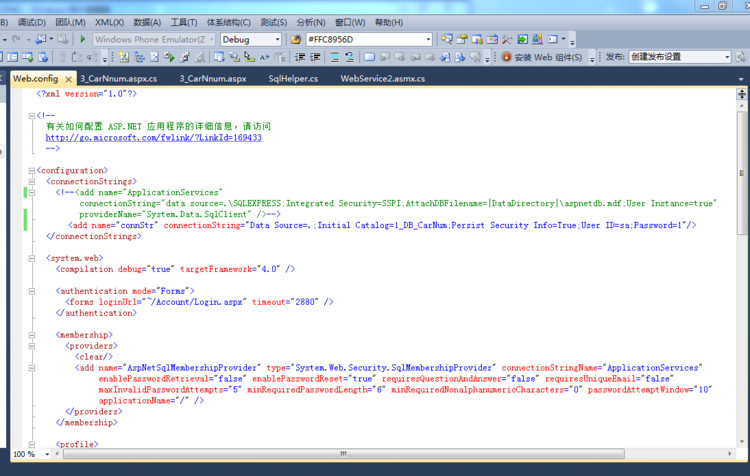Collapse the <providers> block
This screenshot has height=476, width=750.
click(x=32, y=346)
